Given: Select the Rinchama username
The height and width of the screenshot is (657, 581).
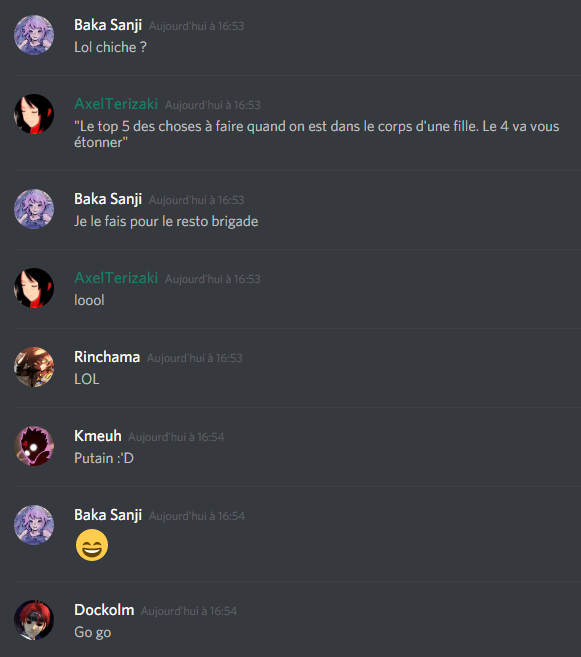Looking at the screenshot, I should point(107,357).
